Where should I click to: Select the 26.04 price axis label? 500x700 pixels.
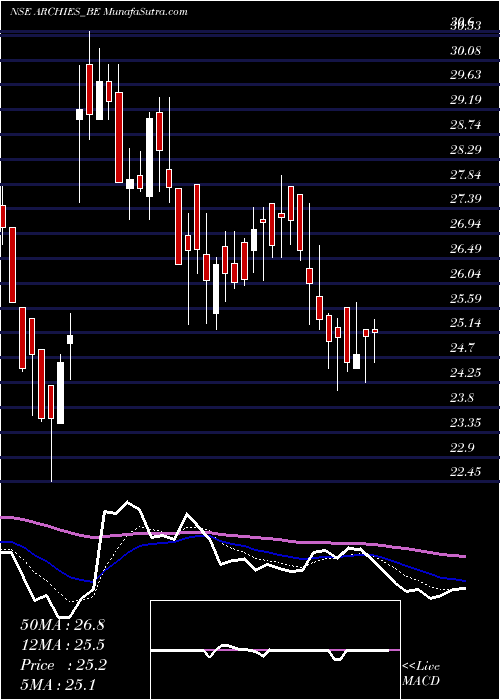tap(465, 273)
